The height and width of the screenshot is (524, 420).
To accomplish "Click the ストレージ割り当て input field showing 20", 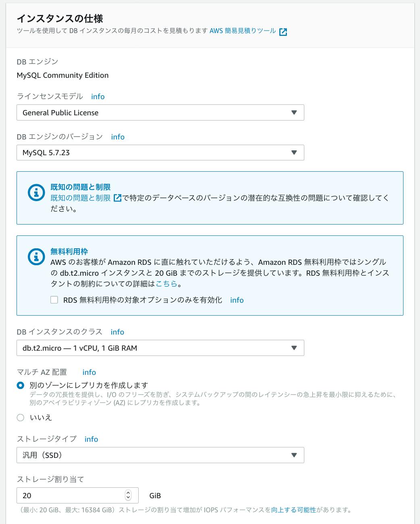I will pyautogui.click(x=71, y=495).
